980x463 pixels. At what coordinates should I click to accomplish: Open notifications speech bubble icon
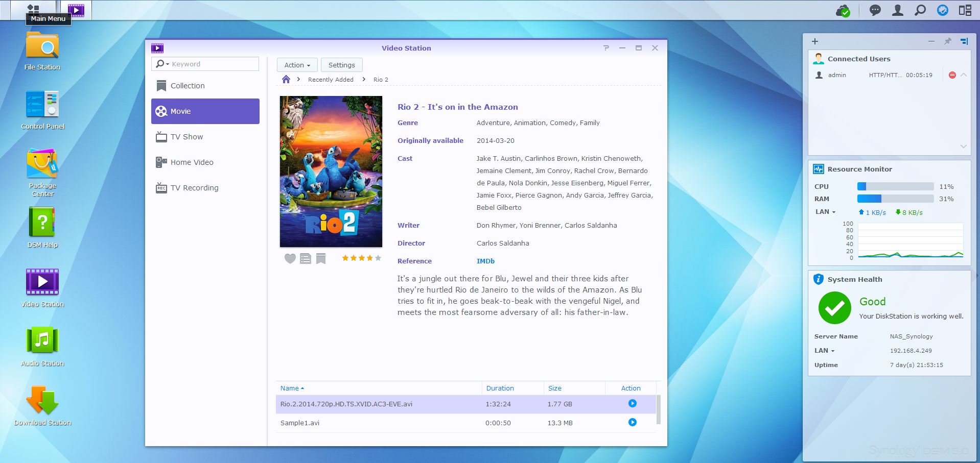coord(875,10)
